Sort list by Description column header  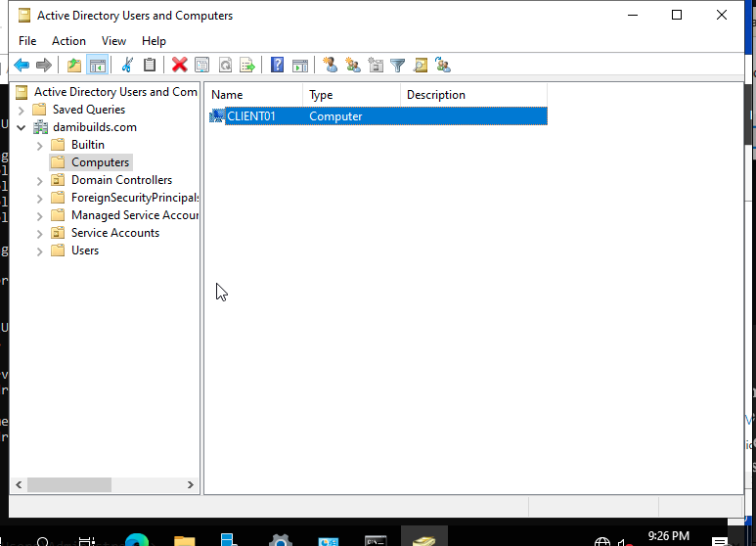pyautogui.click(x=473, y=95)
